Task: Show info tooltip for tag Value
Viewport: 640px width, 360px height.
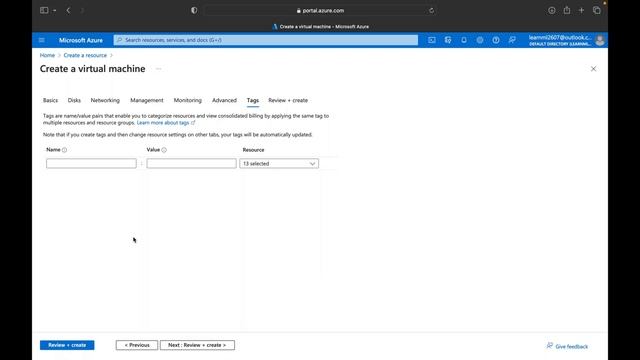Action: tap(164, 150)
